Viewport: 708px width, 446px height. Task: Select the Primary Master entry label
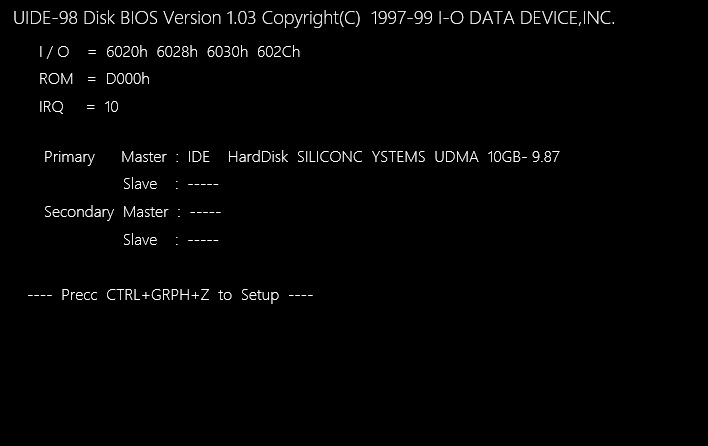click(x=144, y=157)
